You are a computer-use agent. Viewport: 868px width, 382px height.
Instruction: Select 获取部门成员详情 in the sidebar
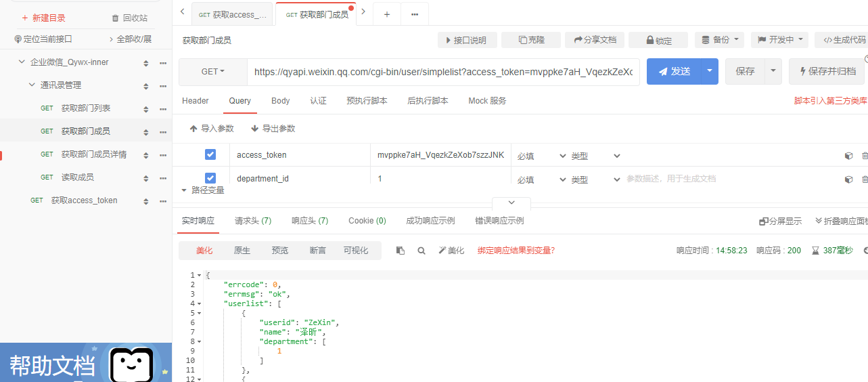coord(93,154)
